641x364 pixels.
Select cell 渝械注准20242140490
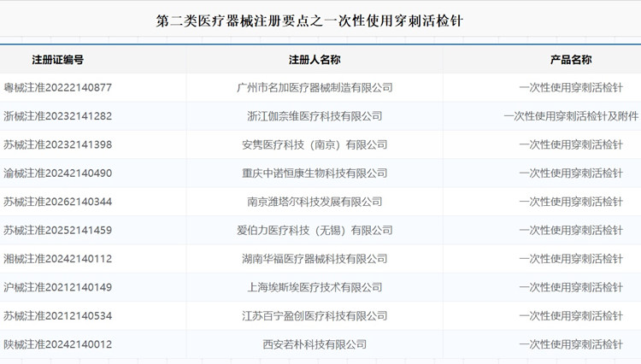click(x=57, y=173)
